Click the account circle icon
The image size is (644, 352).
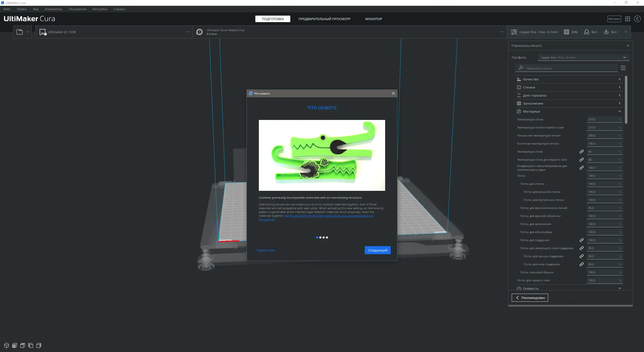click(637, 19)
